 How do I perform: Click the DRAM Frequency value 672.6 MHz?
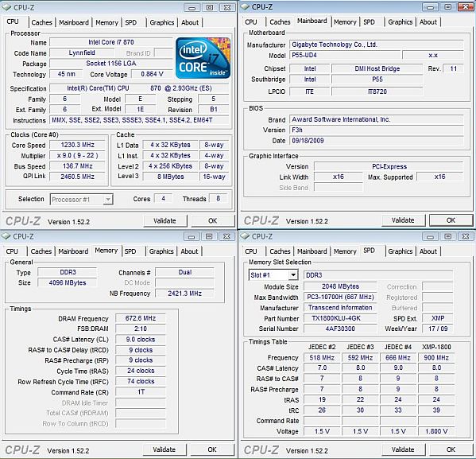tap(140, 318)
